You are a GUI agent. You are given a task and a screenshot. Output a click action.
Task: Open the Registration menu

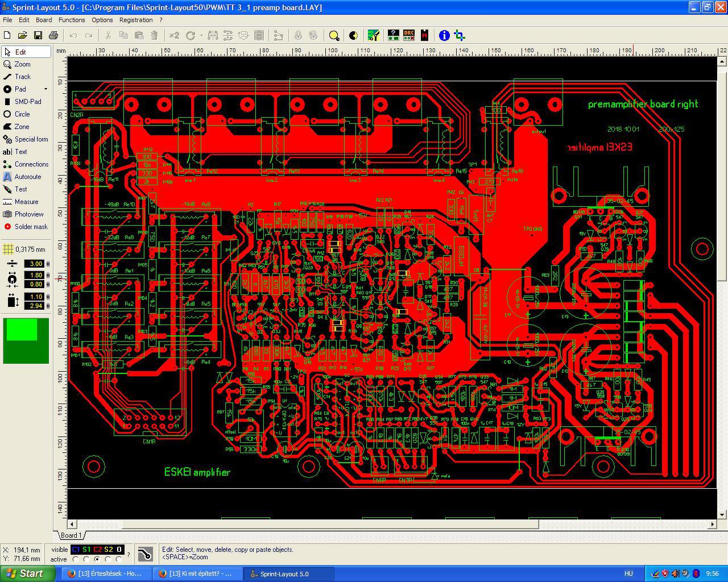tap(136, 20)
